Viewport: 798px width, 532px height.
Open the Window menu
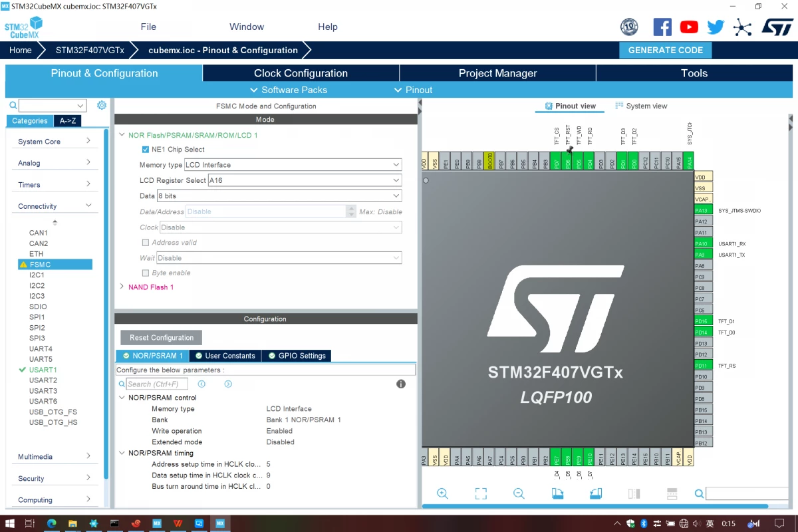pyautogui.click(x=247, y=27)
